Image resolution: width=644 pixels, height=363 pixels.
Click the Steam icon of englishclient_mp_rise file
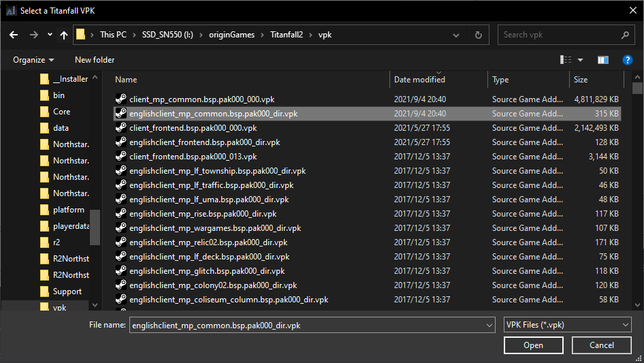pyautogui.click(x=120, y=214)
